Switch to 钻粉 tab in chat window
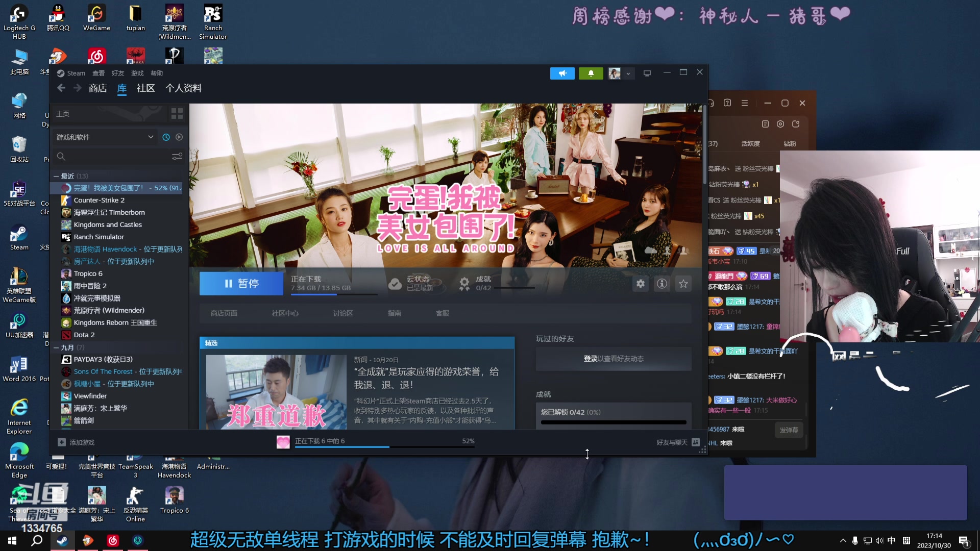Viewport: 980px width, 551px height. click(x=790, y=144)
